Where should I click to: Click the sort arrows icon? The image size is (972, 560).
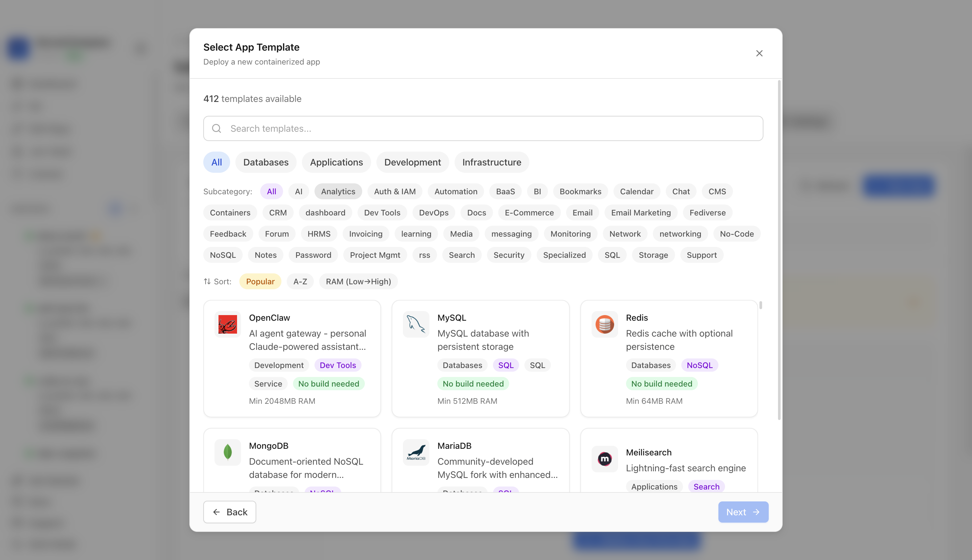(207, 282)
